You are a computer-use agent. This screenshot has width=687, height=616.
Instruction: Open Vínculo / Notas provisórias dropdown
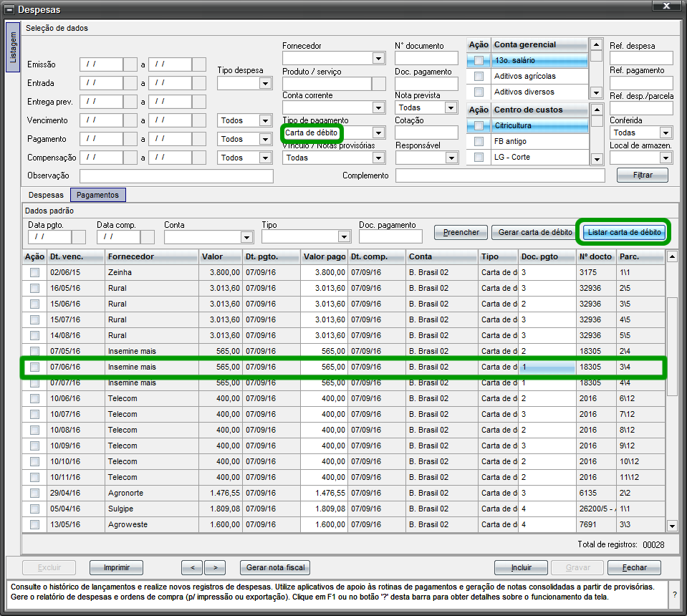pyautogui.click(x=378, y=158)
